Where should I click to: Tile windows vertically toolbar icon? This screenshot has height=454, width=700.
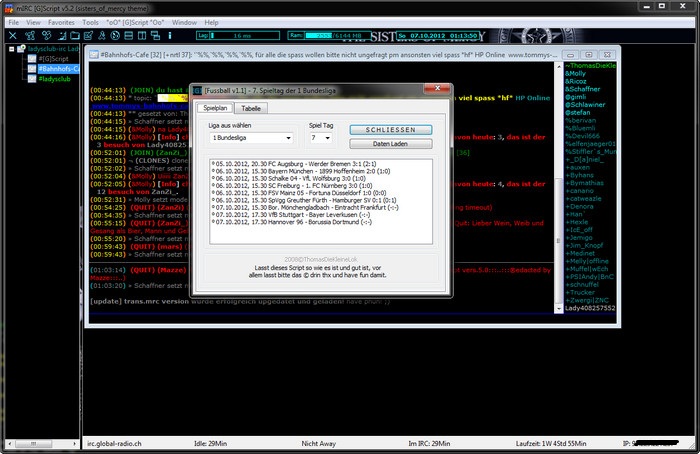[x=142, y=35]
